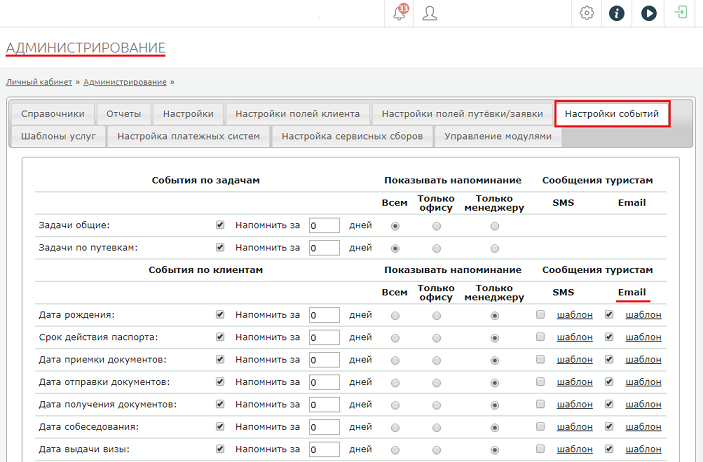Click the information icon

tap(616, 13)
